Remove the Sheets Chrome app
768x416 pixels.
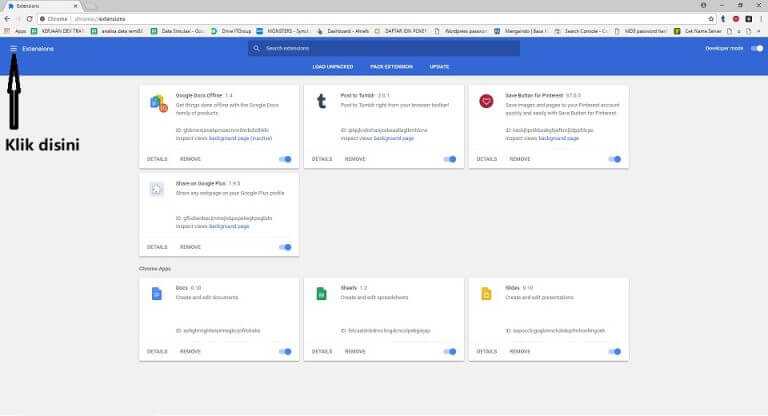pos(355,351)
